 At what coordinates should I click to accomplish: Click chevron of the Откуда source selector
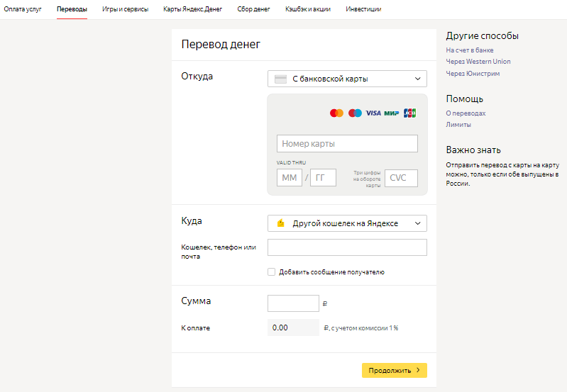[x=418, y=79]
